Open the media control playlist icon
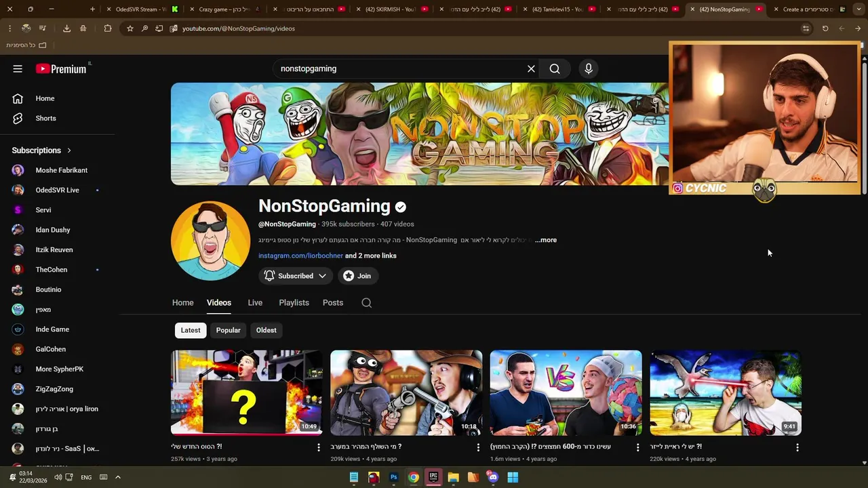This screenshot has width=868, height=488. point(43,28)
